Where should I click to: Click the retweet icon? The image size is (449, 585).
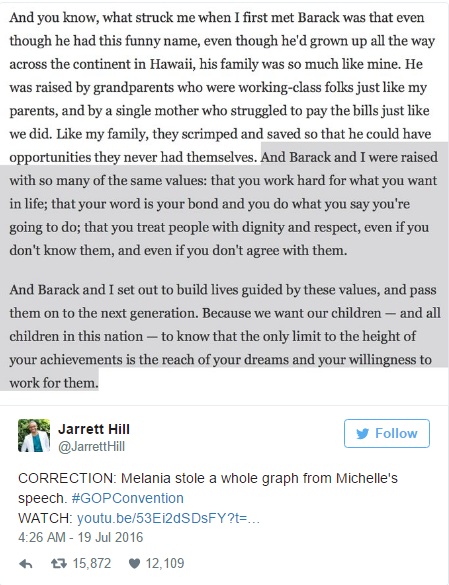pyautogui.click(x=59, y=563)
